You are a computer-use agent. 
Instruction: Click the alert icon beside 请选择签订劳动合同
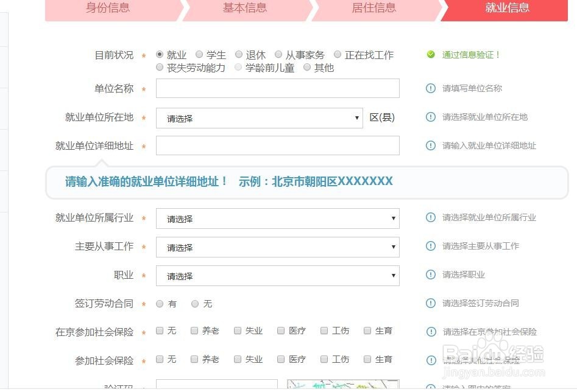click(x=431, y=303)
